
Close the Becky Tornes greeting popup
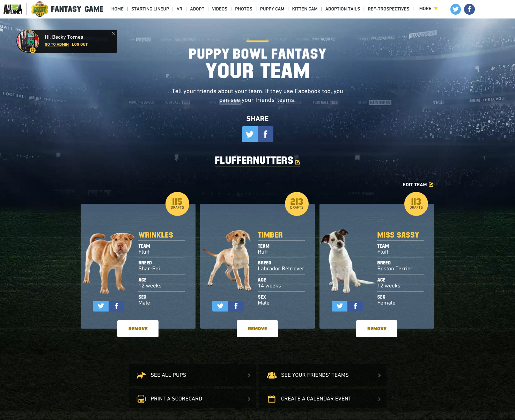[113, 33]
